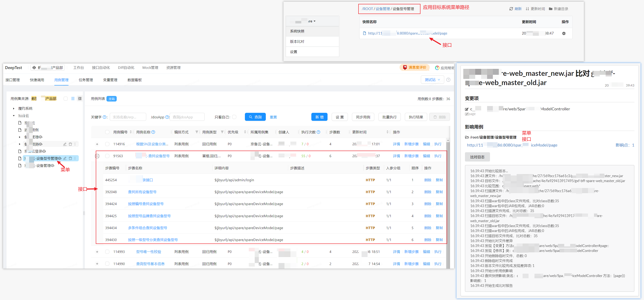
Task: Toggle the header select-all checkbox
Action: point(107,132)
